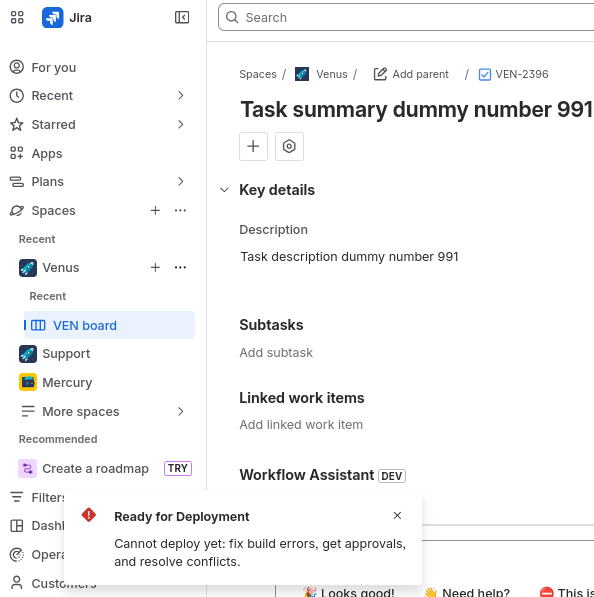Image resolution: width=594 pixels, height=597 pixels.
Task: Click the Starred star icon
Action: 17,125
